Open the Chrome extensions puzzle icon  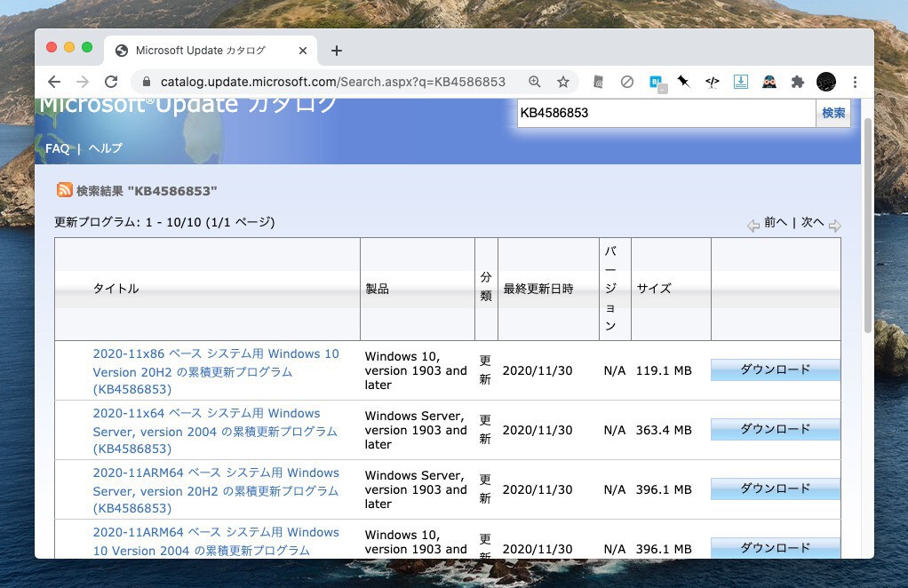(797, 82)
